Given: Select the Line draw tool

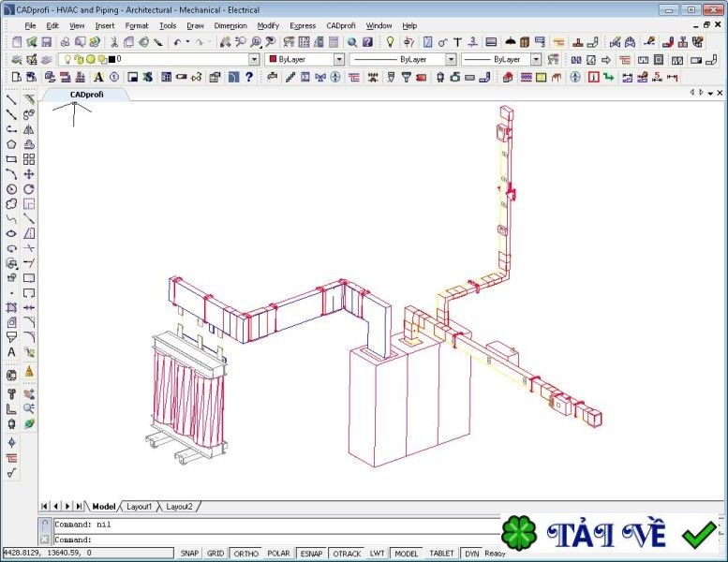Looking at the screenshot, I should (11, 100).
